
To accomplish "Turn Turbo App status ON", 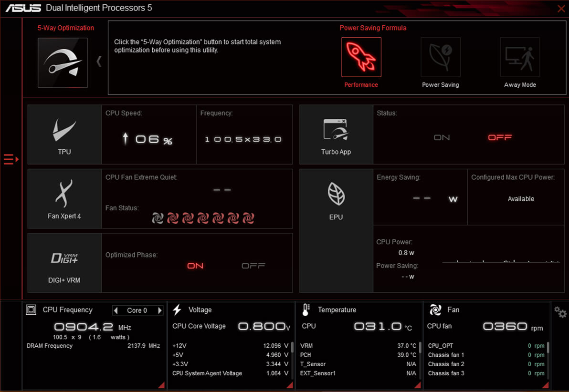I will click(442, 137).
